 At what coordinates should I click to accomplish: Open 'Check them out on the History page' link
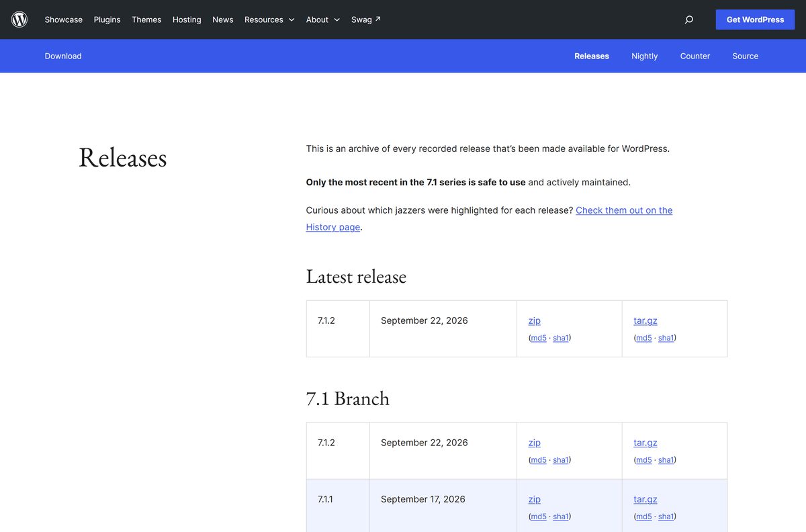click(624, 210)
